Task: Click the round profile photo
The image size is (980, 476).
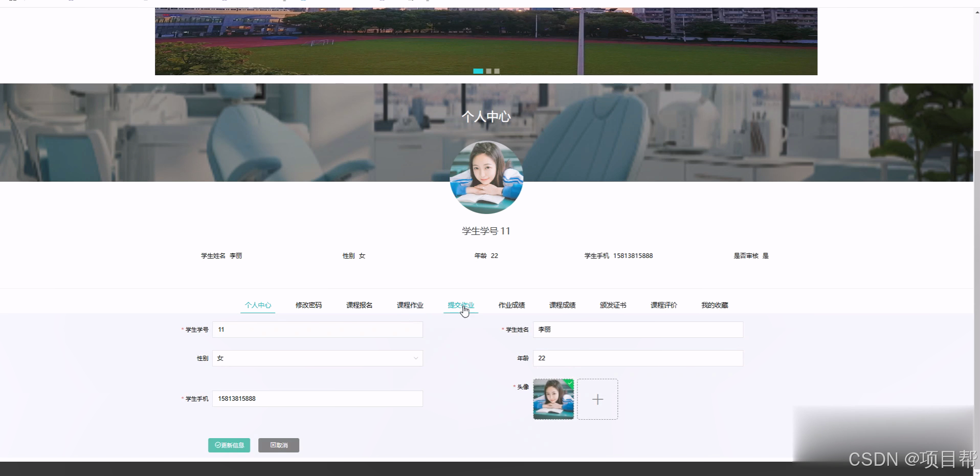Action: [x=486, y=177]
